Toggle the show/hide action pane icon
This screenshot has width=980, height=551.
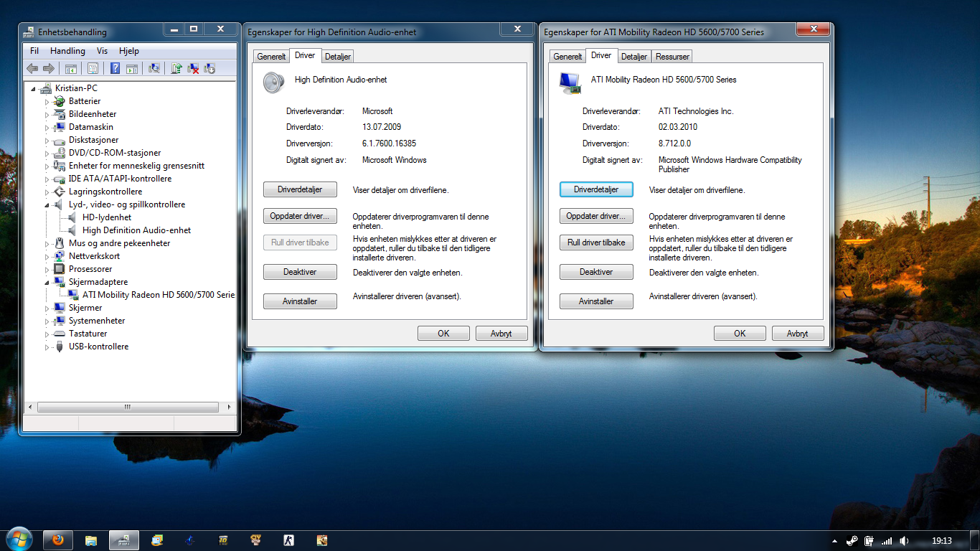(132, 68)
